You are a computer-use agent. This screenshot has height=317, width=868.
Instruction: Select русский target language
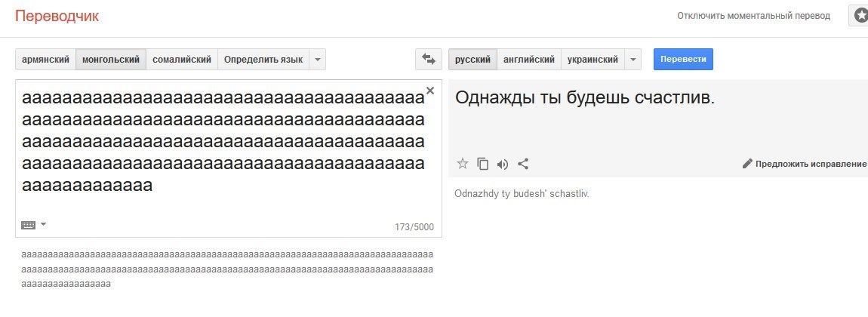coord(472,59)
